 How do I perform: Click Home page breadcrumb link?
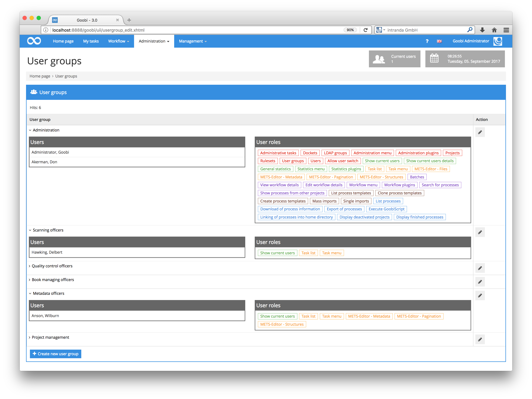(x=40, y=76)
